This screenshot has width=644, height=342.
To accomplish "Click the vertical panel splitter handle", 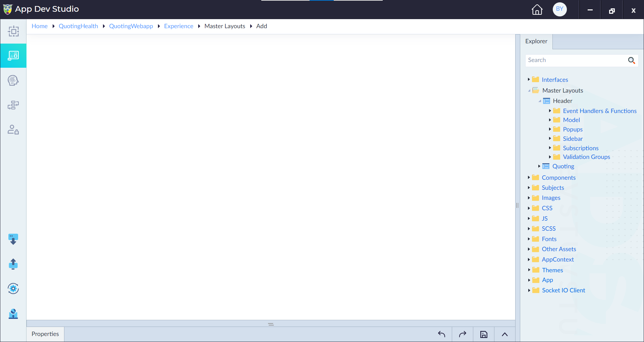I will (x=518, y=205).
